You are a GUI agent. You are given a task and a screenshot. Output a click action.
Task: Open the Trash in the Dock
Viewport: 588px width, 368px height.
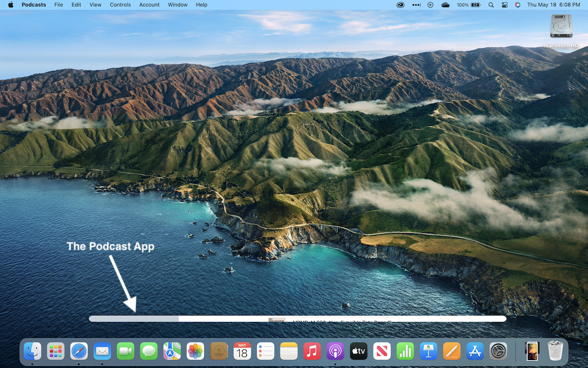point(556,351)
